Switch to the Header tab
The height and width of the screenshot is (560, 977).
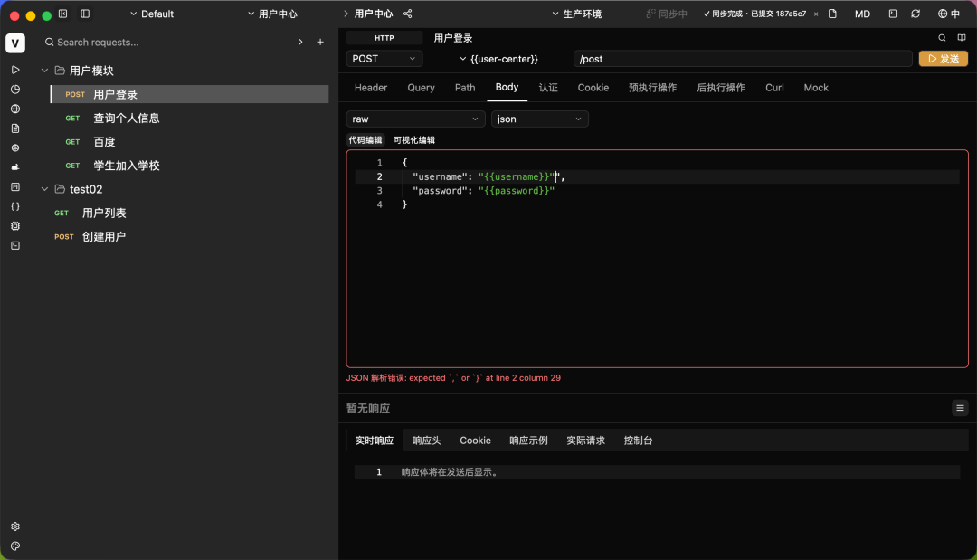pos(371,88)
